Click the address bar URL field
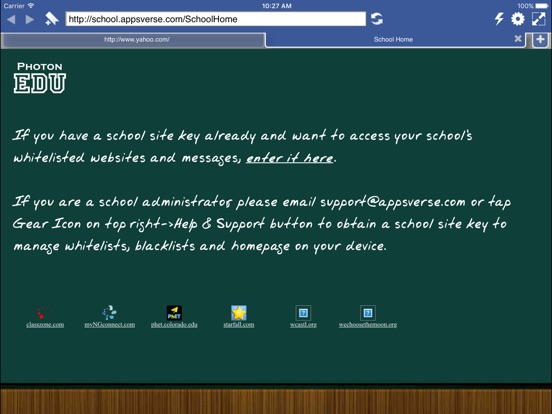 (x=215, y=19)
